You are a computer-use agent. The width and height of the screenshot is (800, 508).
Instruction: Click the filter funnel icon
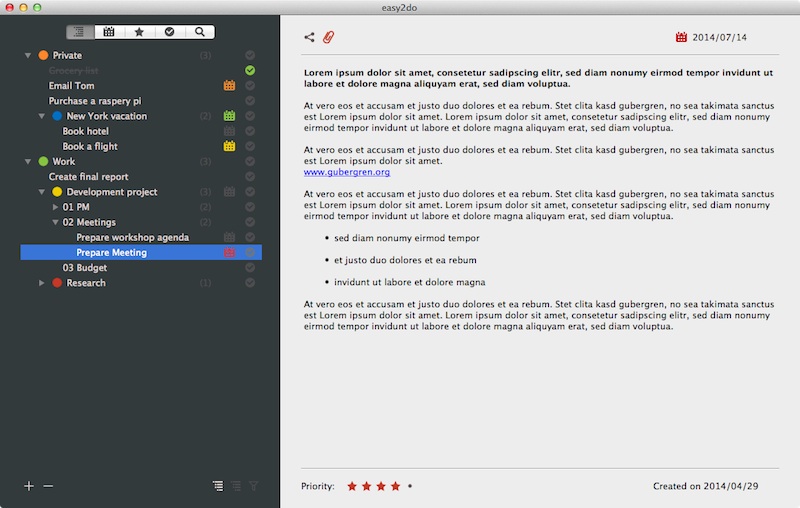254,486
